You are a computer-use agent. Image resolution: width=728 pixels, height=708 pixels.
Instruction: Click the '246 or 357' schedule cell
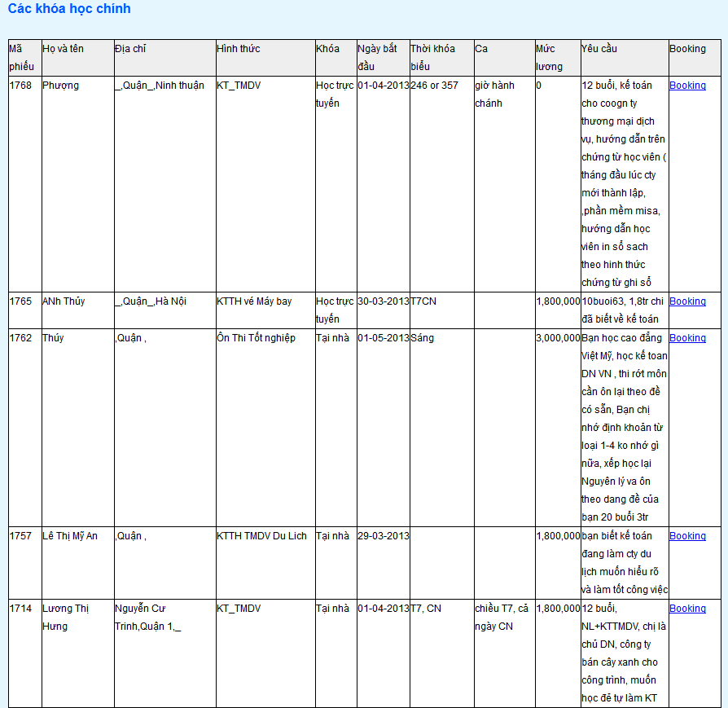(434, 86)
